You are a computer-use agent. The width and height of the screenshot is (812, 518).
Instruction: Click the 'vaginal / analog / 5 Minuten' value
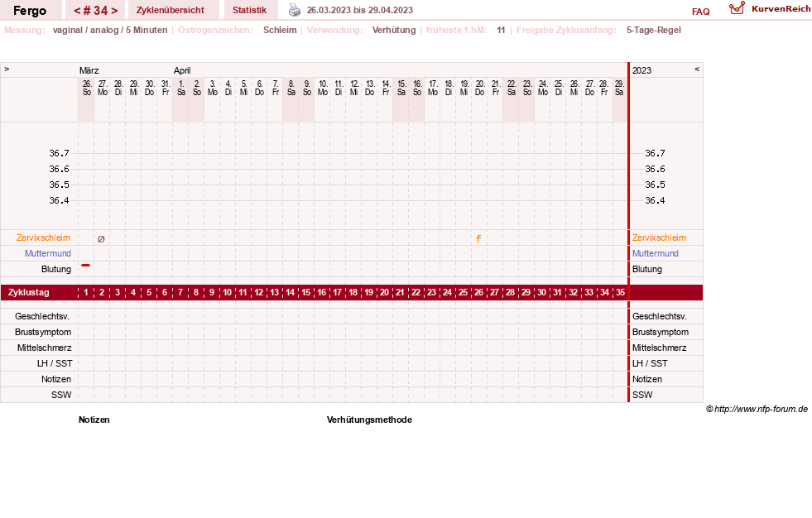[110, 30]
